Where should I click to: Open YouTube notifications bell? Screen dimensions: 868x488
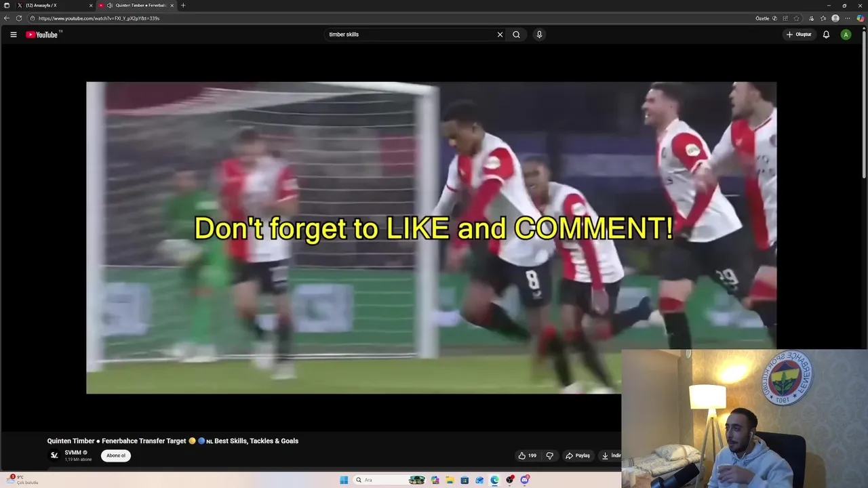826,35
